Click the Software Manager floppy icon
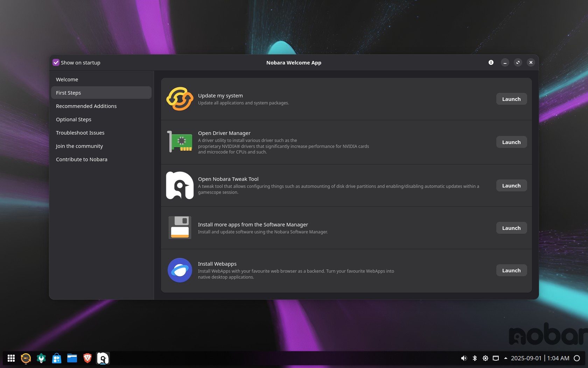The width and height of the screenshot is (588, 368). click(x=180, y=228)
